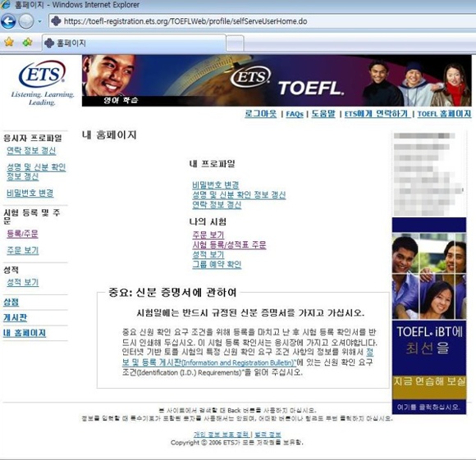The width and height of the screenshot is (476, 460).
Task: Open a new blank tab
Action: 235,43
